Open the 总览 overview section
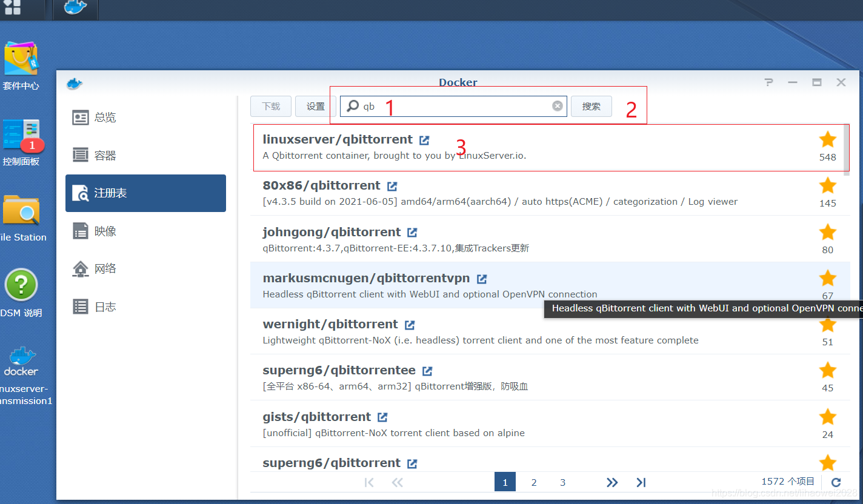863x504 pixels. pos(145,118)
